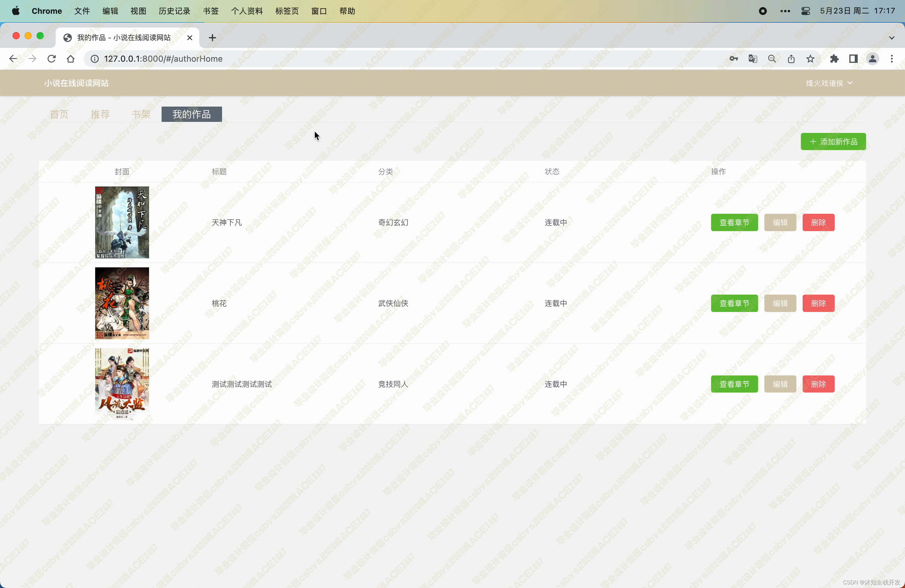Click the translate page icon

pos(752,59)
